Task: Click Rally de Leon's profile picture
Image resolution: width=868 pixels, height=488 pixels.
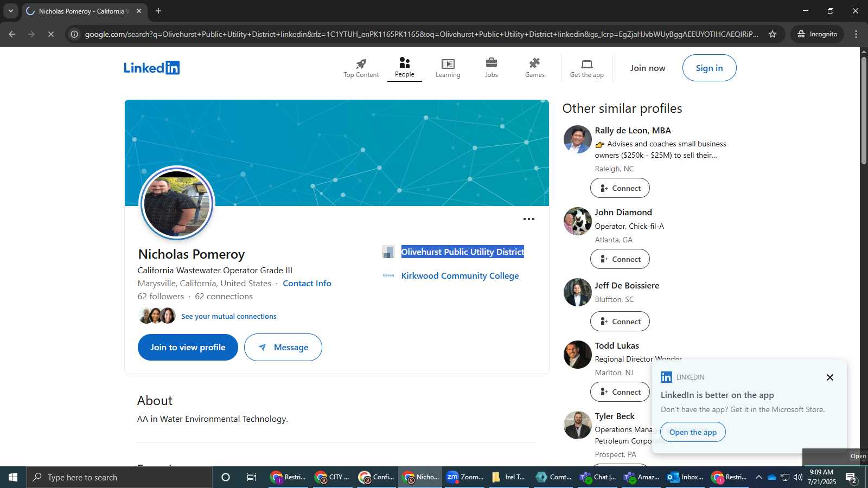Action: tap(578, 139)
